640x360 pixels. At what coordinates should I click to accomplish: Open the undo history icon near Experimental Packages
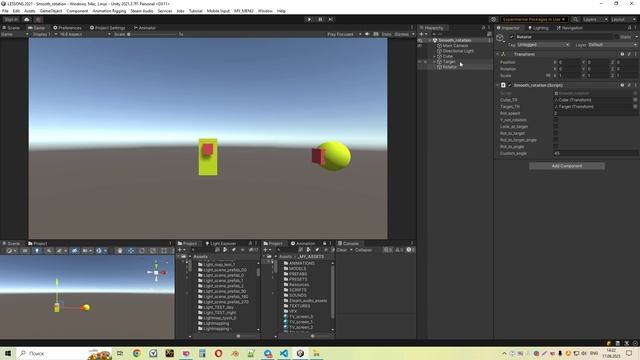click(493, 19)
